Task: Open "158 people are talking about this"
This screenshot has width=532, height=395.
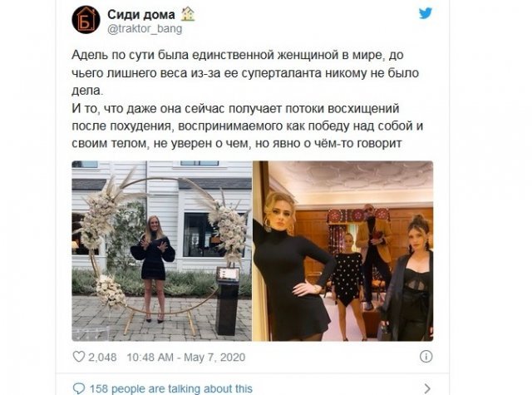Action: pyautogui.click(x=171, y=388)
